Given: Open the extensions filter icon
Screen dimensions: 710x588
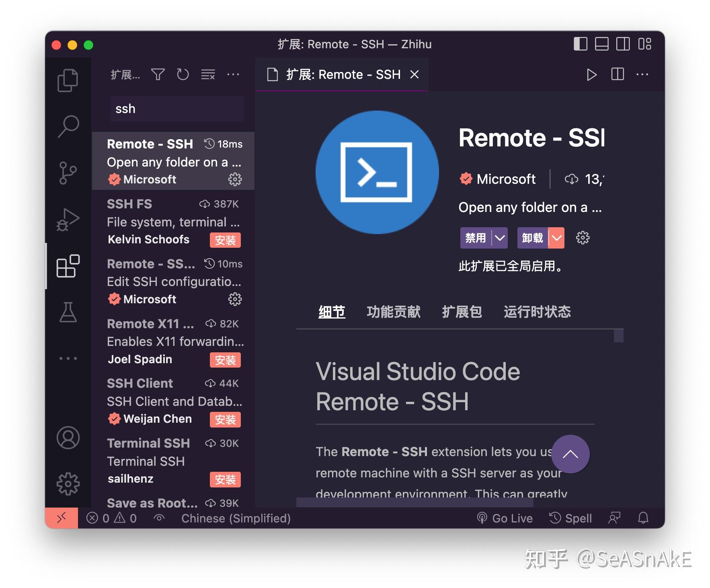Looking at the screenshot, I should [x=158, y=74].
